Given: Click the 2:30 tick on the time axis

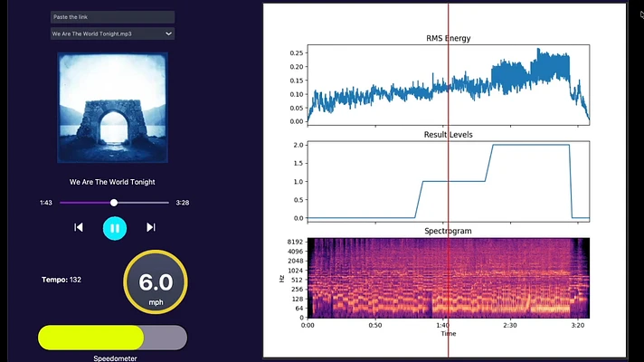Looking at the screenshot, I should point(510,325).
